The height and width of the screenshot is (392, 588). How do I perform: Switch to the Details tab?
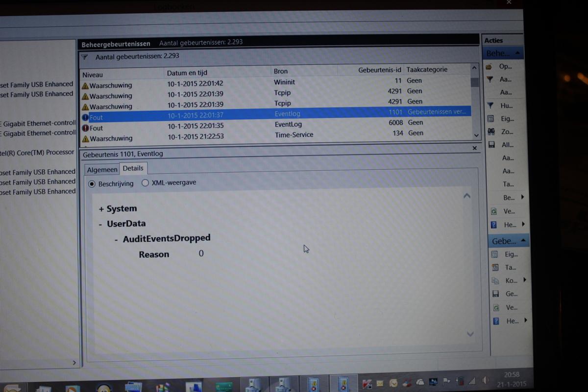(133, 168)
